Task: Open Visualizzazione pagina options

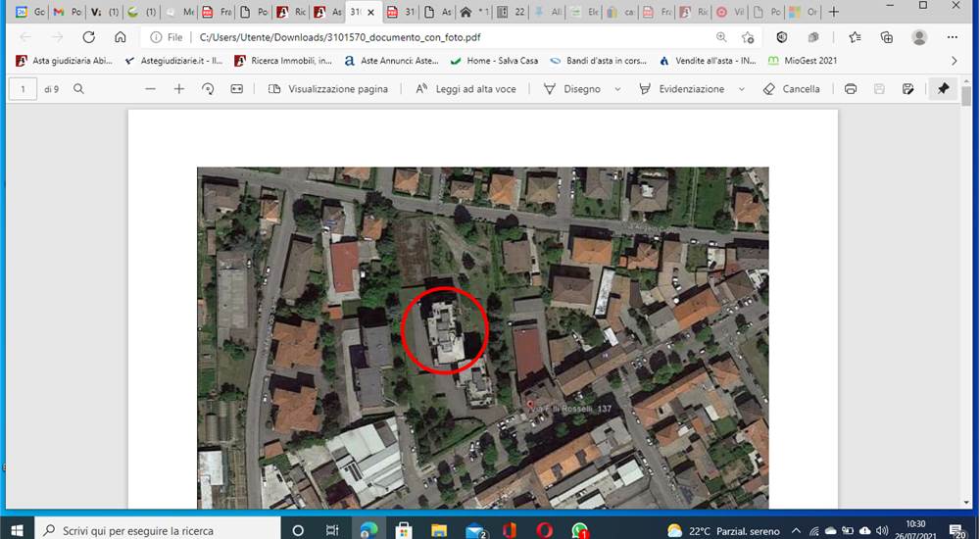Action: (328, 89)
